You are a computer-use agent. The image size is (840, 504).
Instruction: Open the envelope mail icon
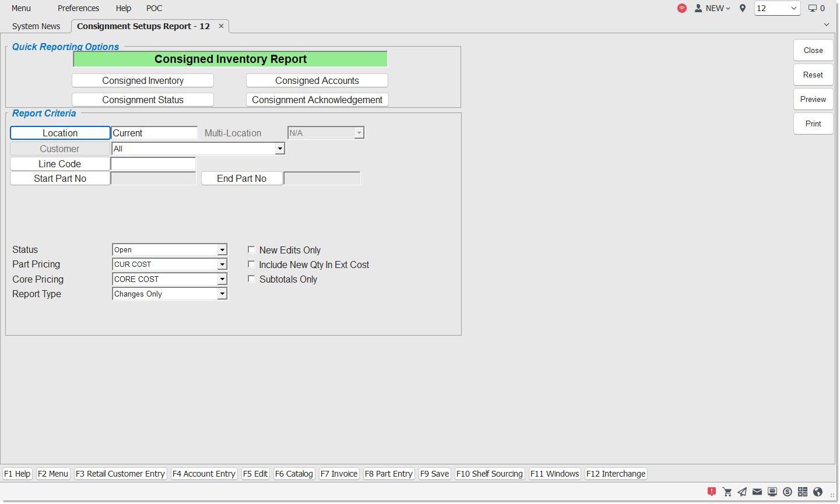(757, 492)
